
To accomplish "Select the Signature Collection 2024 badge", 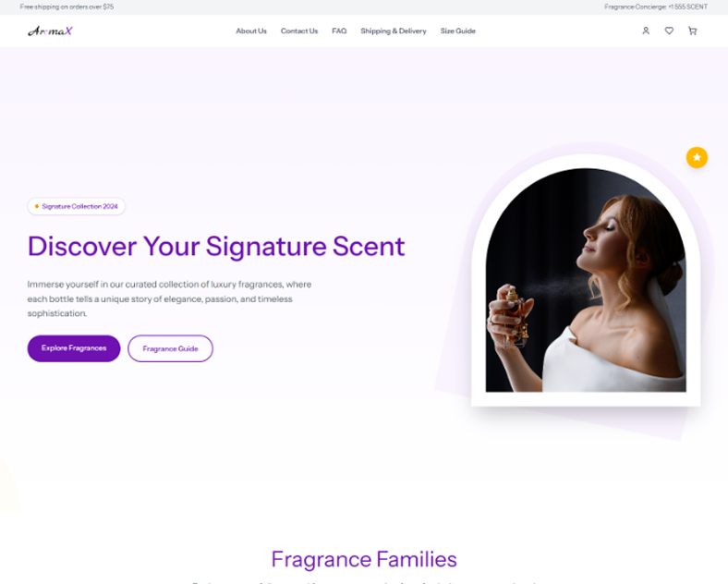I will (76, 206).
